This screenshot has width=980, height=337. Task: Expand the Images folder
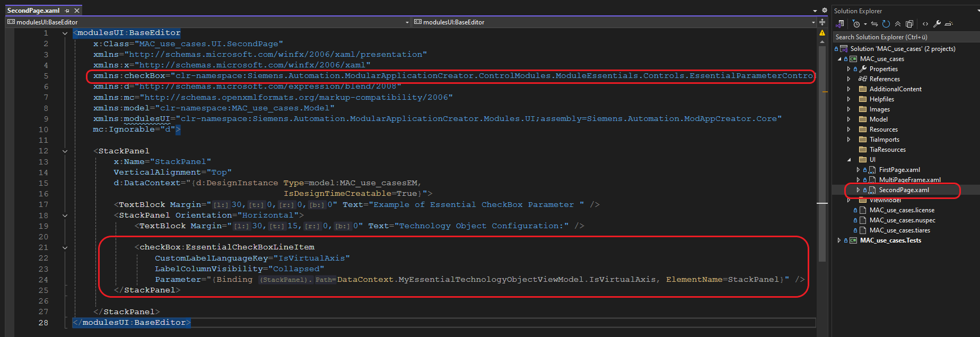[x=848, y=109]
